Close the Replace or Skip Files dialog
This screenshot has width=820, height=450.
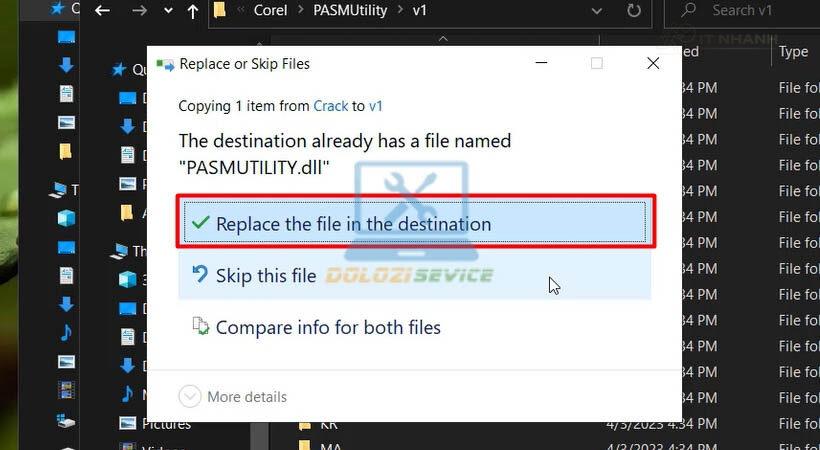pyautogui.click(x=652, y=63)
